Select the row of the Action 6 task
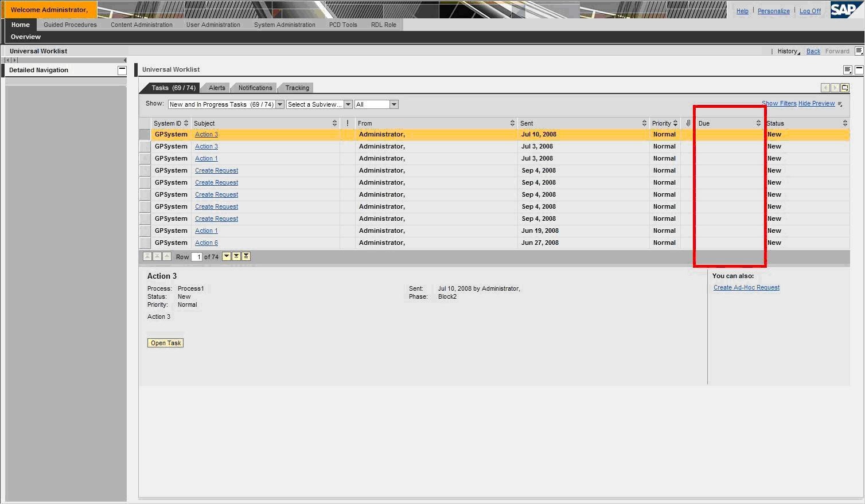This screenshot has width=865, height=504. (145, 243)
